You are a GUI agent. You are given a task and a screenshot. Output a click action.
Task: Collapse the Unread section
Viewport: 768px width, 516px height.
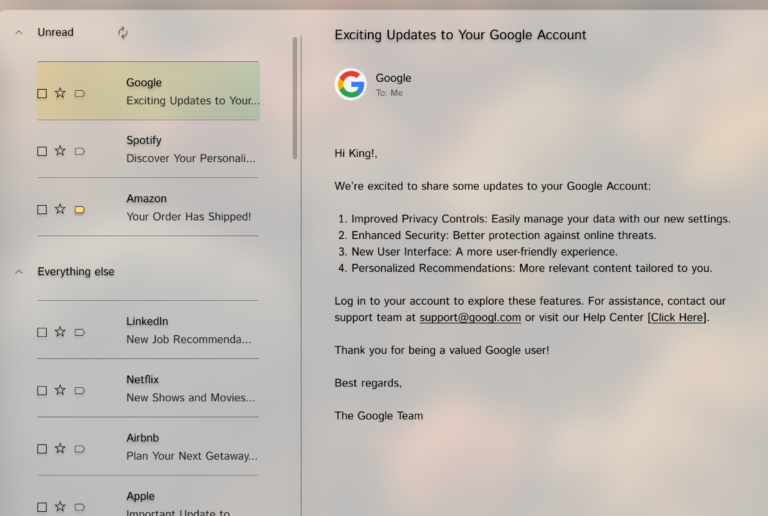click(x=19, y=33)
